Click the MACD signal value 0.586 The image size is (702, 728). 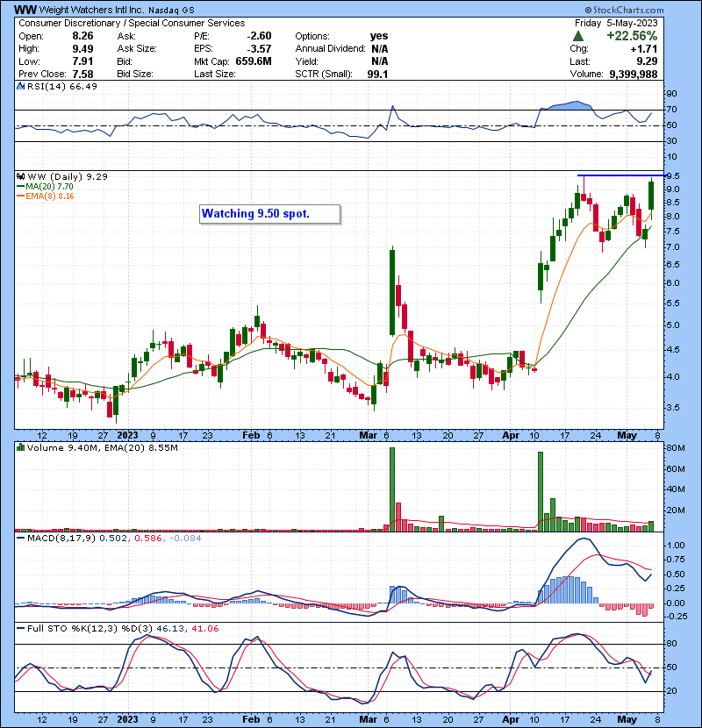[x=147, y=539]
